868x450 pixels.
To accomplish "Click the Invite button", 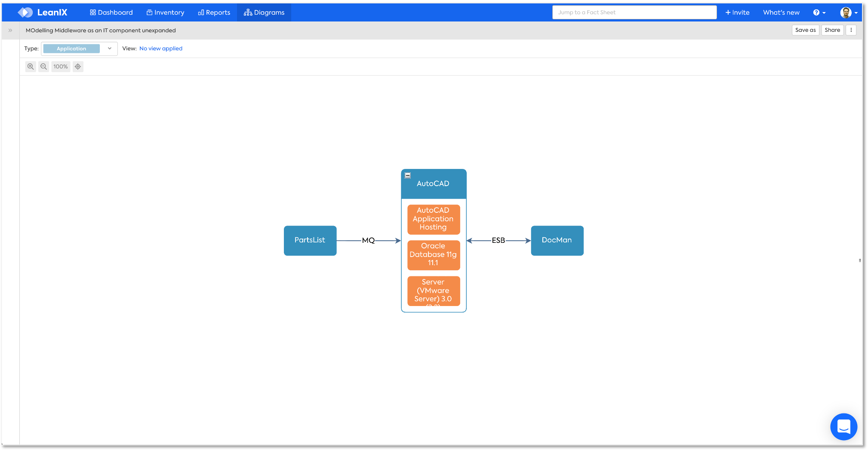I will point(737,12).
